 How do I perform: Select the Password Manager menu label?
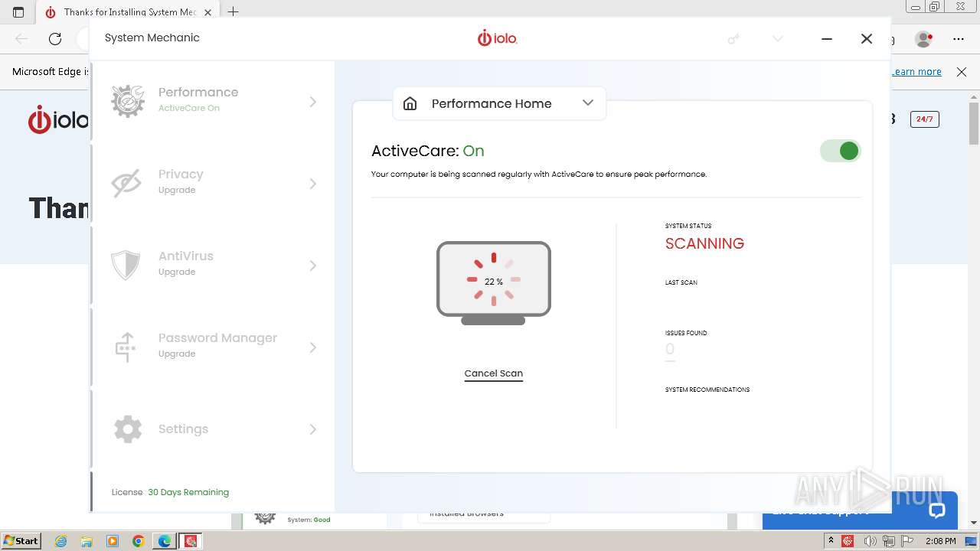point(217,337)
